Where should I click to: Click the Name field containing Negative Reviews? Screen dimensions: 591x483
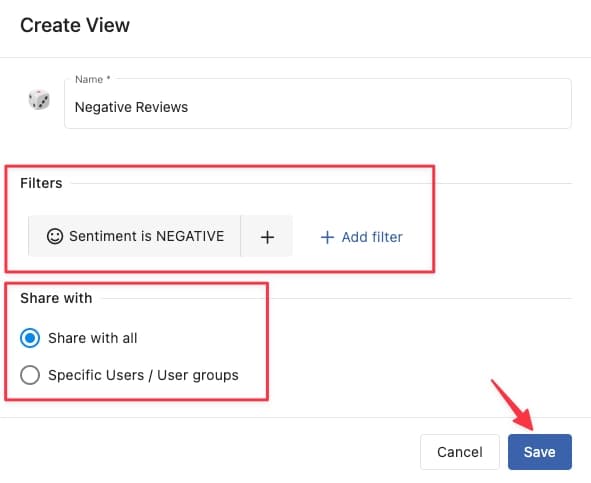pos(318,104)
